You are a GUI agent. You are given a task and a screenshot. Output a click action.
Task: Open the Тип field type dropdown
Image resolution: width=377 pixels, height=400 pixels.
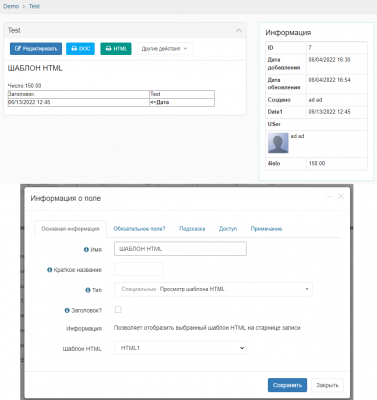213,289
